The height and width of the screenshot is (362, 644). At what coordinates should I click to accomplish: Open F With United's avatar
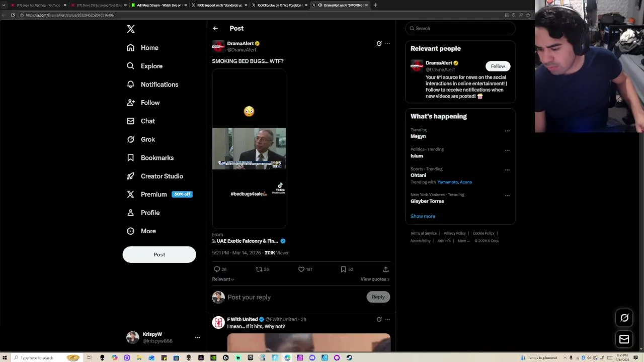click(x=218, y=323)
